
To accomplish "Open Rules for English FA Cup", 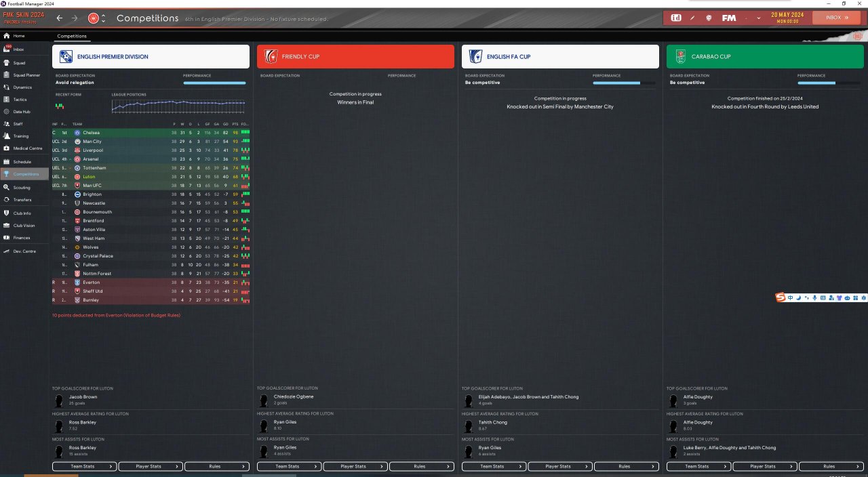I will (627, 466).
